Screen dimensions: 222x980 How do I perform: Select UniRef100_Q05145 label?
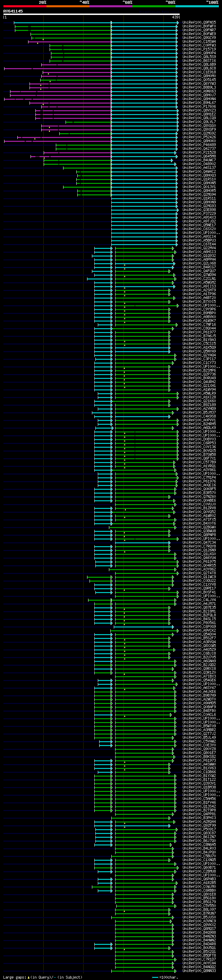(199, 80)
